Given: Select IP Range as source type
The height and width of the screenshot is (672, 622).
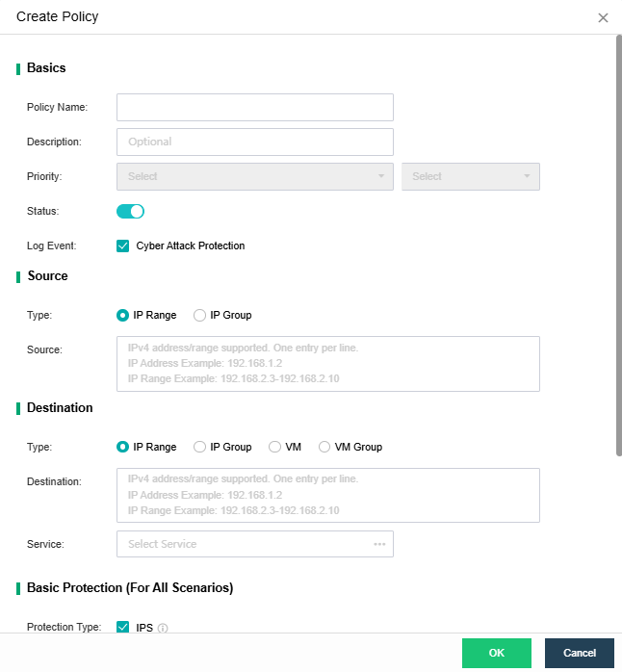Looking at the screenshot, I should click(122, 315).
